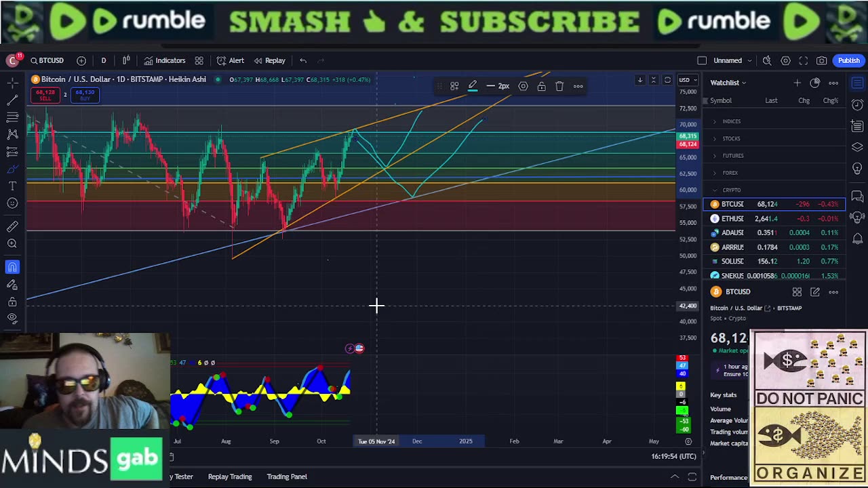Screen dimensions: 868x488
Task: Create an Alert
Action: tap(231, 60)
